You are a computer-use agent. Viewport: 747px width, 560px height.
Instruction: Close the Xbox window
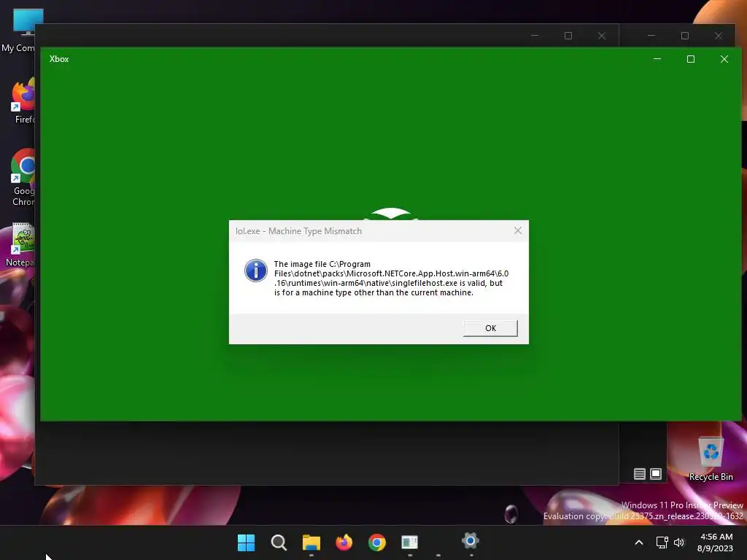coord(724,59)
